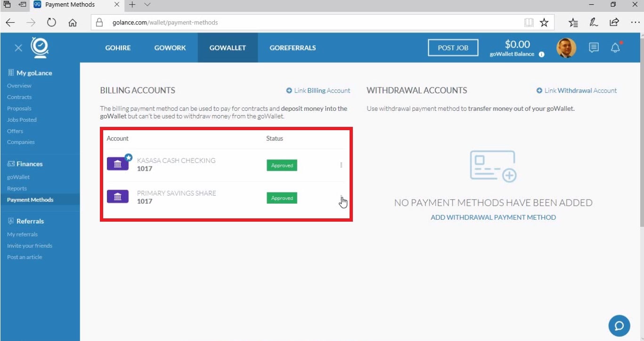This screenshot has width=644, height=341.
Task: Open the favorites hub icon
Action: pyautogui.click(x=573, y=22)
